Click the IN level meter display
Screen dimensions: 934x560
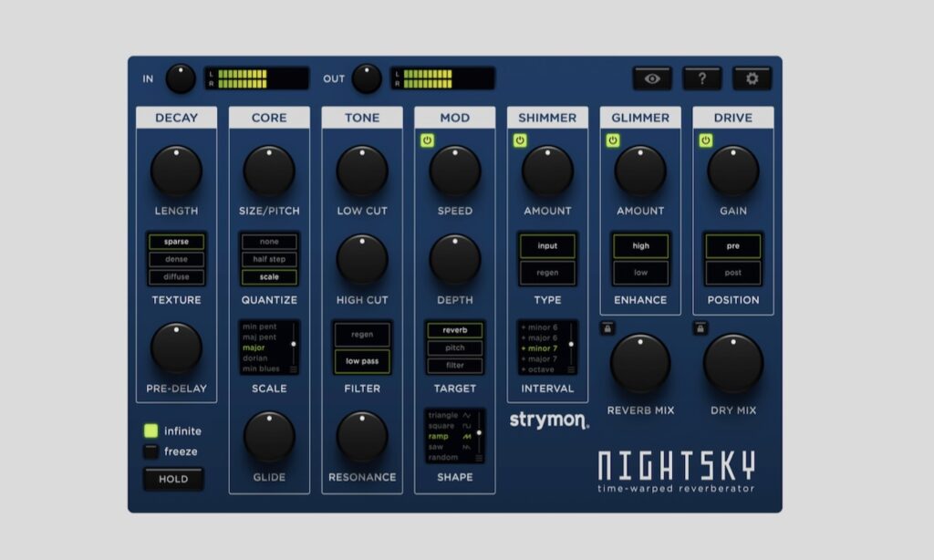257,78
